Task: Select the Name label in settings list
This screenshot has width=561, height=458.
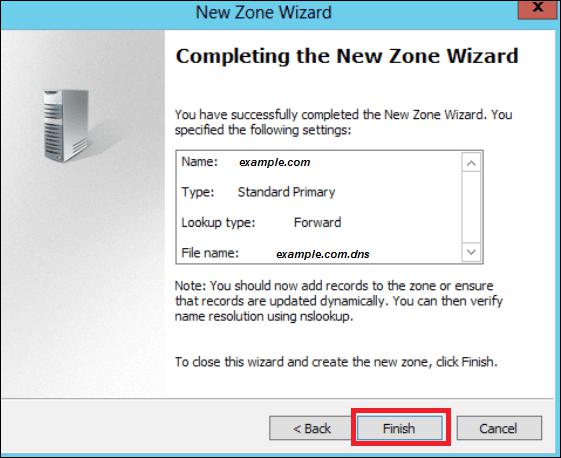Action: 200,162
